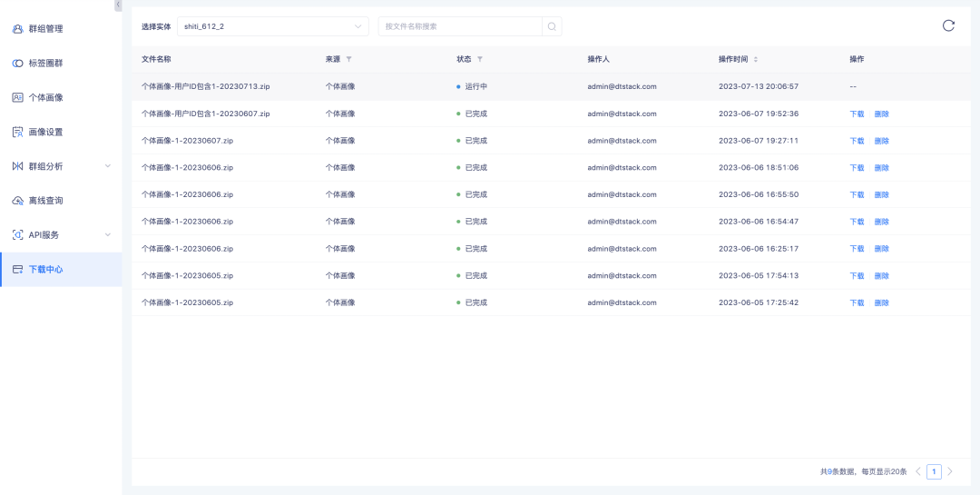Open the 状态 column filter icon
The width and height of the screenshot is (980, 495).
click(x=480, y=59)
